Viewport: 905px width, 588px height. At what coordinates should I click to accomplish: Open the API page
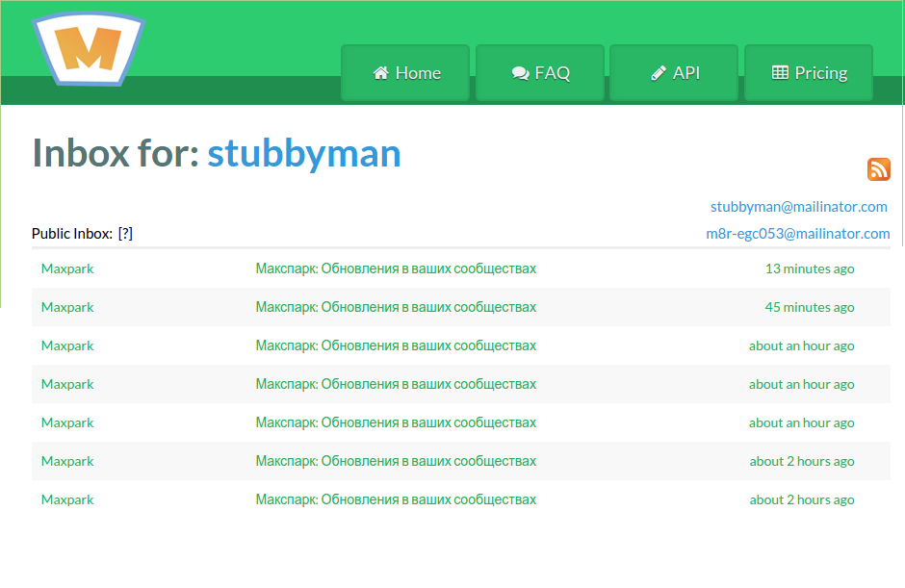[x=674, y=73]
